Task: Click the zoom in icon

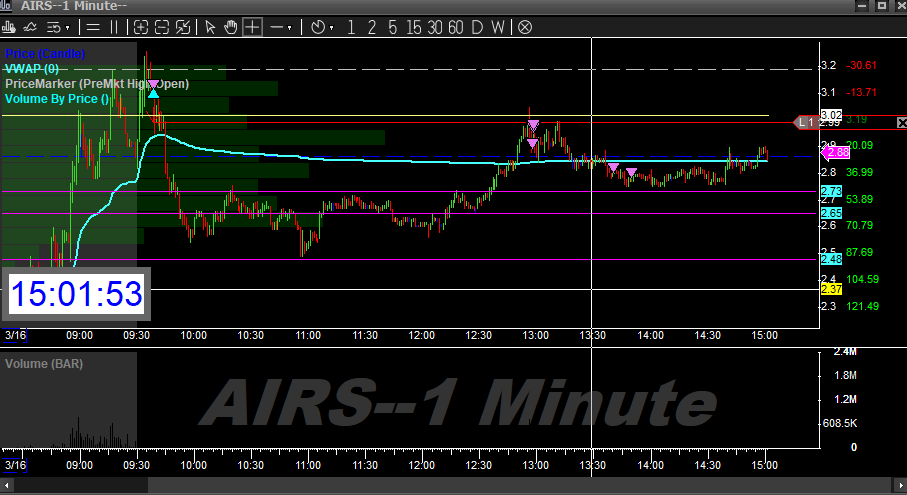Action: [141, 27]
